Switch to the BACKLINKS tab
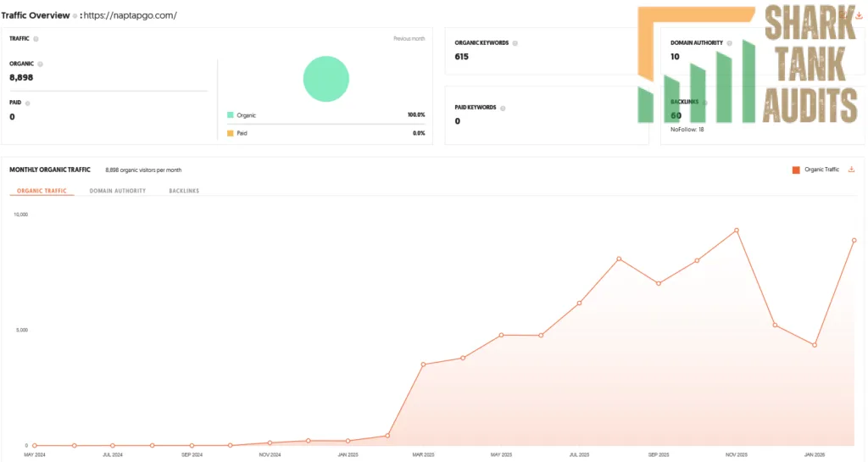This screenshot has height=462, width=868. 184,191
